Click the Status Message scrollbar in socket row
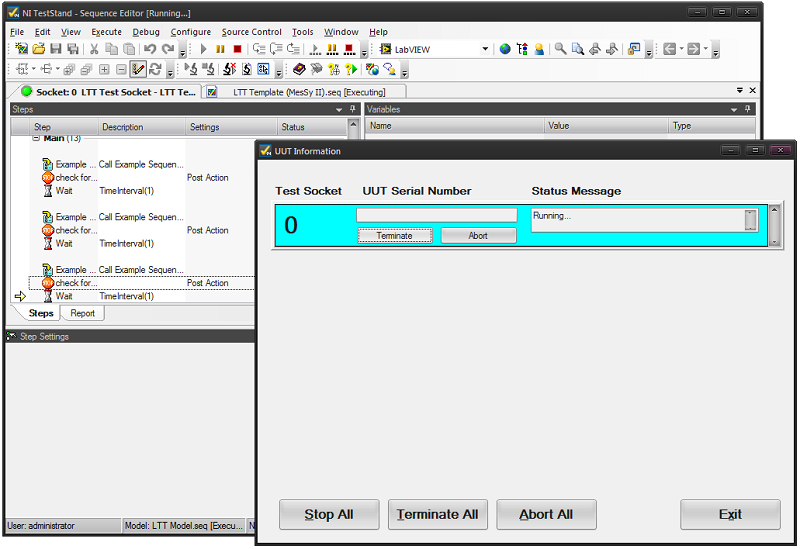Screen dimensions: 800x549 point(751,220)
